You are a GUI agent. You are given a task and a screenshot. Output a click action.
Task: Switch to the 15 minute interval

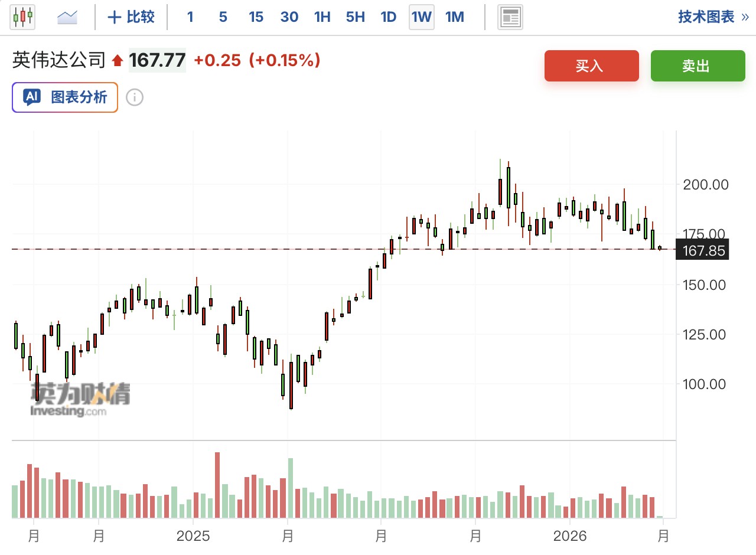[x=256, y=17]
